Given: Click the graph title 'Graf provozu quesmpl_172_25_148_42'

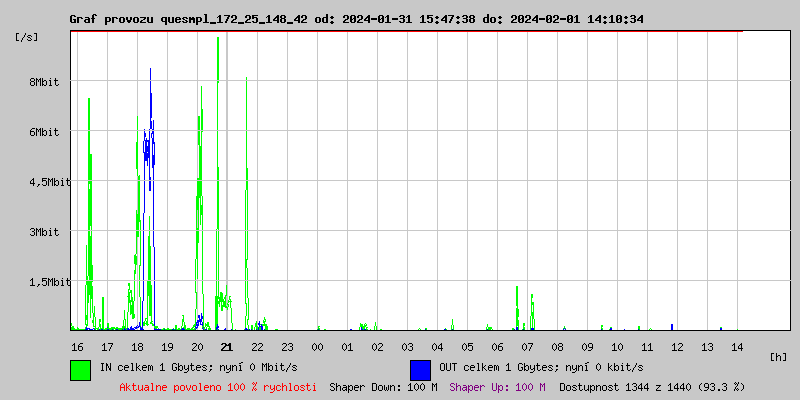Looking at the screenshot, I should (188, 19).
